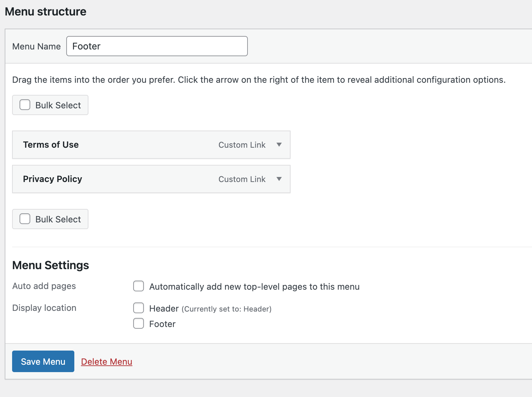Select the Terms of Use menu item title

pos(51,145)
